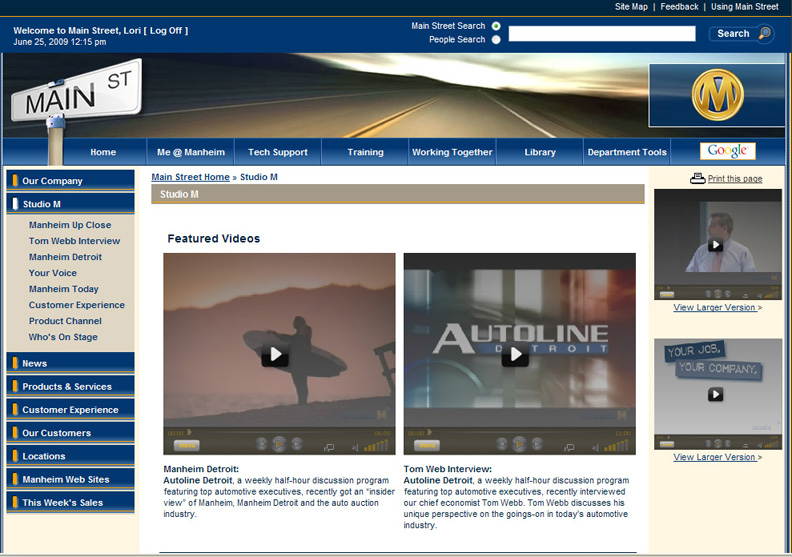Expand the Our Company sidebar section
Viewport: 792px width, 557px height.
tap(70, 181)
